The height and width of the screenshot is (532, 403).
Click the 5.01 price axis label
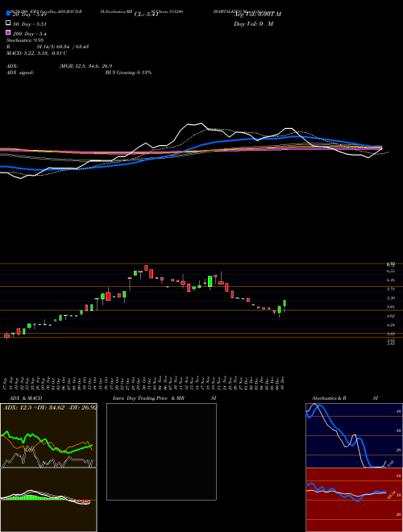390,307
